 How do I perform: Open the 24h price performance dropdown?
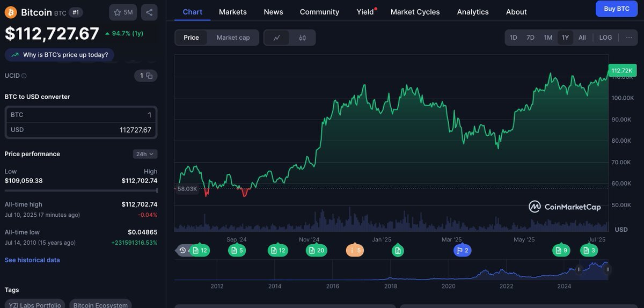[145, 154]
